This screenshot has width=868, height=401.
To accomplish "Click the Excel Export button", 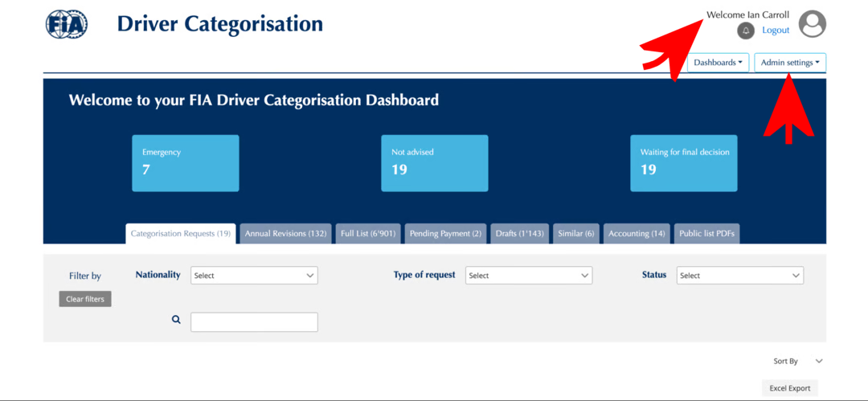I will click(x=789, y=388).
